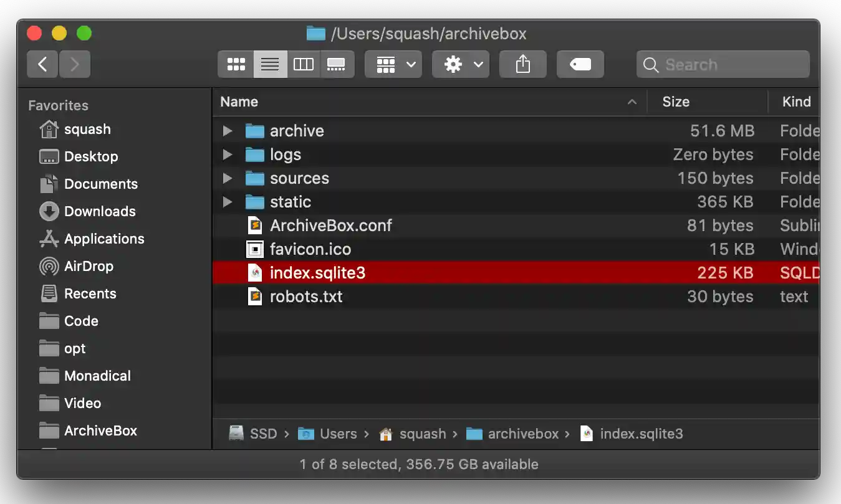Click the Share toolbar button
This screenshot has height=504, width=841.
click(x=523, y=64)
